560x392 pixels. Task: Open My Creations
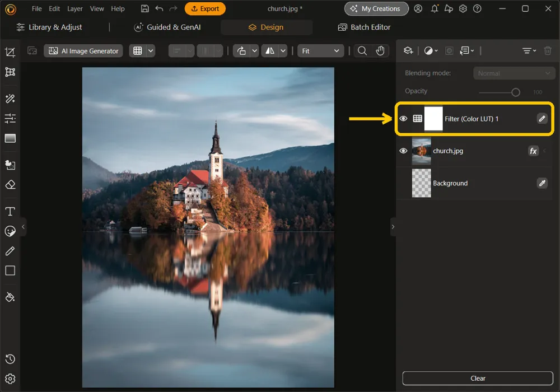coord(376,8)
